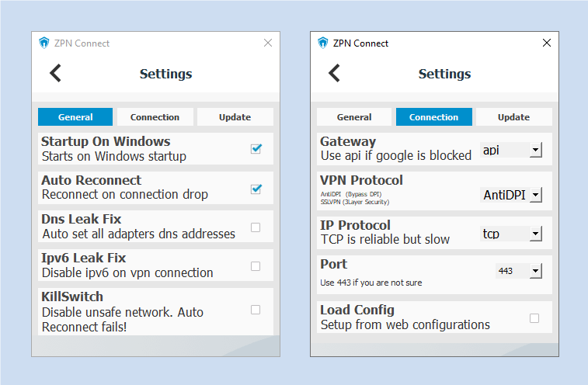Click 'Use 443 if you are not sure' text
The height and width of the screenshot is (385, 588).
coord(371,283)
